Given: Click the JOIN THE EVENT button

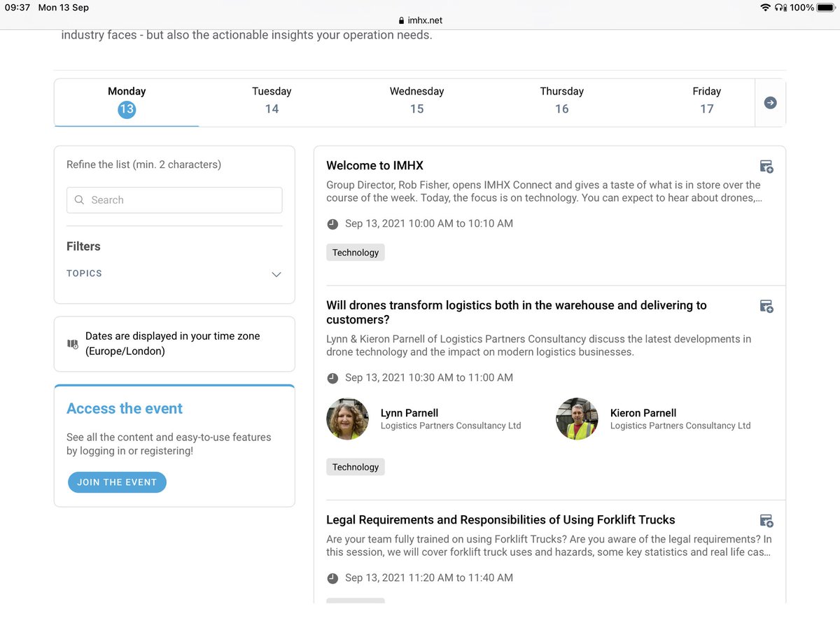Looking at the screenshot, I should (x=117, y=482).
